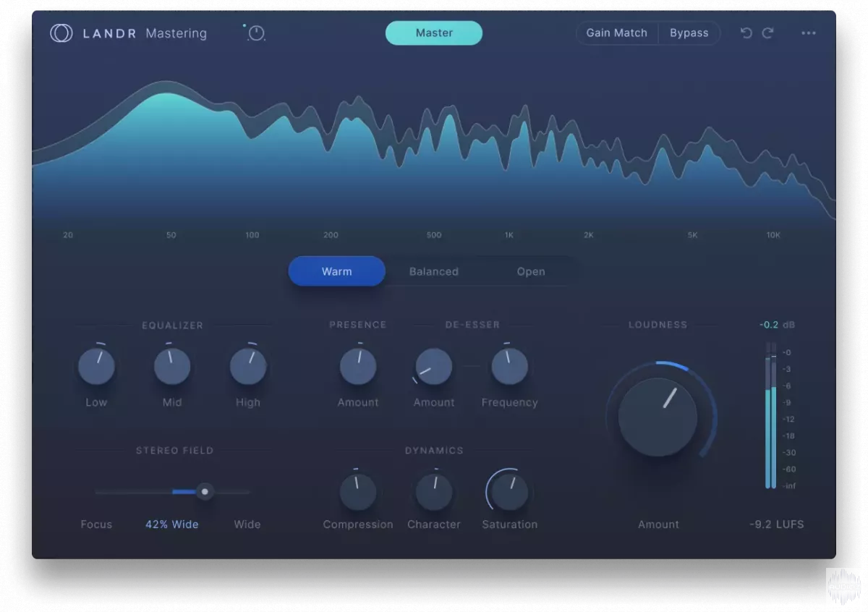This screenshot has height=612, width=868.
Task: Click the -9.2 LUFS readout
Action: pos(777,524)
